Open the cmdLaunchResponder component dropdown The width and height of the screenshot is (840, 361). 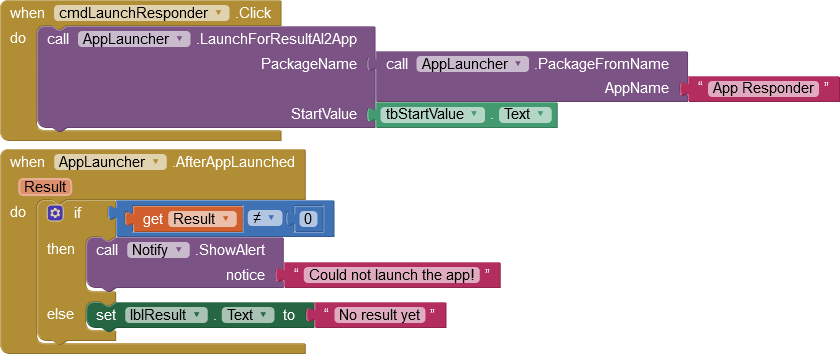point(141,13)
